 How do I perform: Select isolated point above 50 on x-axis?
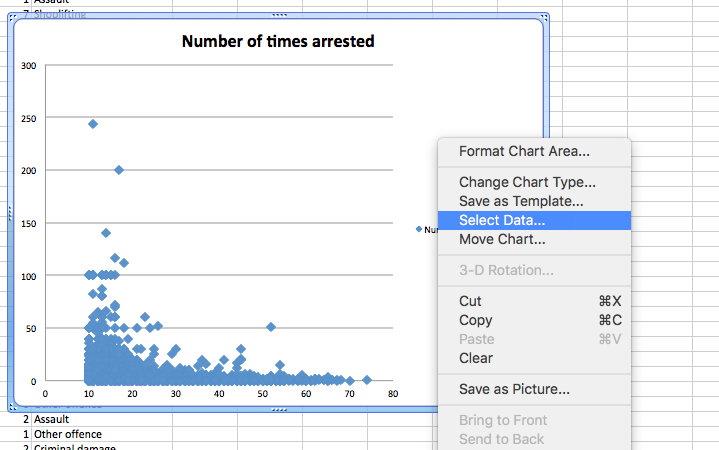tap(270, 327)
